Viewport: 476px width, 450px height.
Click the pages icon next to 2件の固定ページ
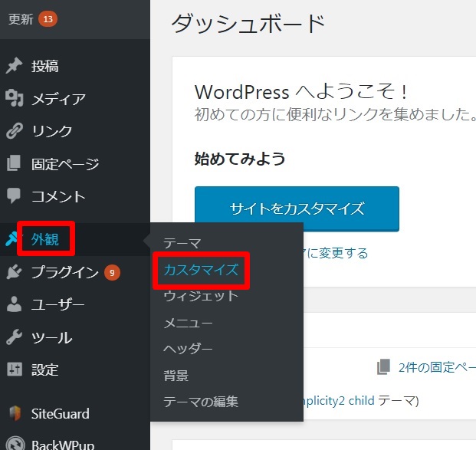point(383,366)
